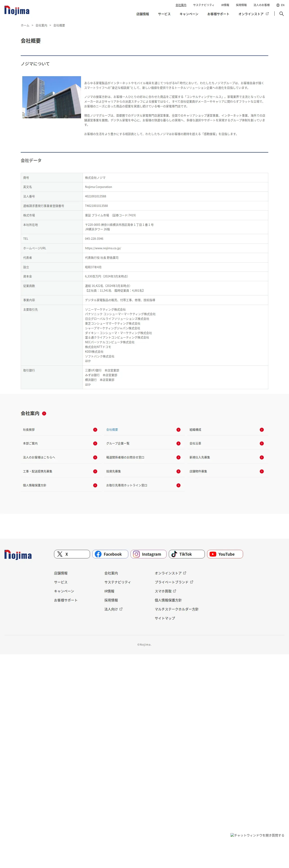Screen dimensions: 289x868
Task: Select invoice registration number T4021001013588
Action: pos(97,206)
